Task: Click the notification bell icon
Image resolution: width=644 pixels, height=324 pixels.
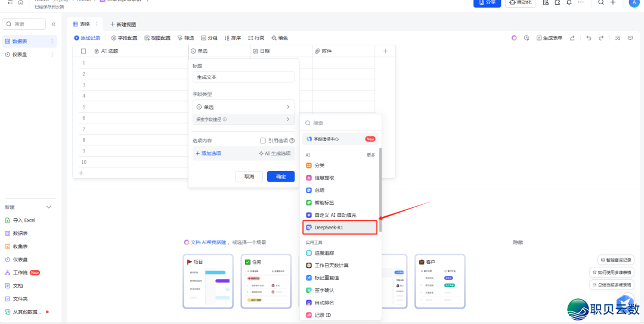Action: [x=569, y=2]
